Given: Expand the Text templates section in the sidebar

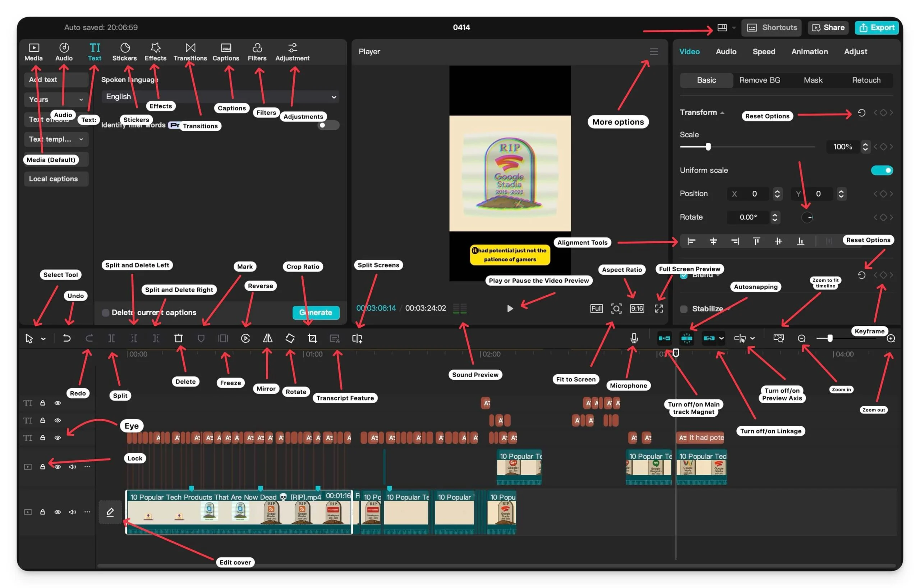Looking at the screenshot, I should (x=56, y=139).
